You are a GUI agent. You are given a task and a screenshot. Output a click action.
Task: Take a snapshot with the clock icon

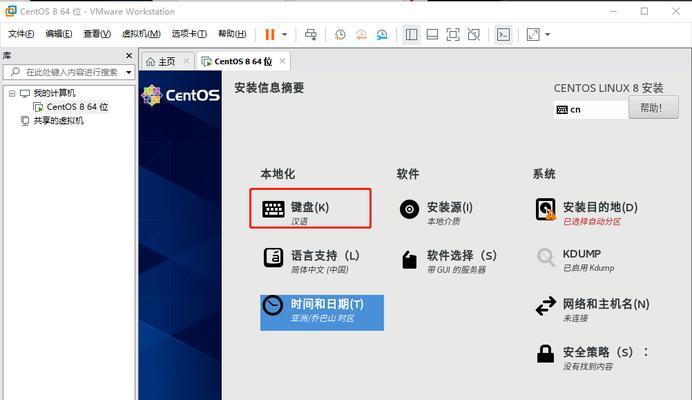click(340, 34)
